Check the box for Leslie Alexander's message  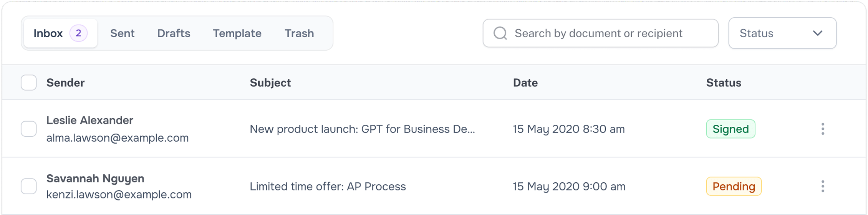coord(29,129)
